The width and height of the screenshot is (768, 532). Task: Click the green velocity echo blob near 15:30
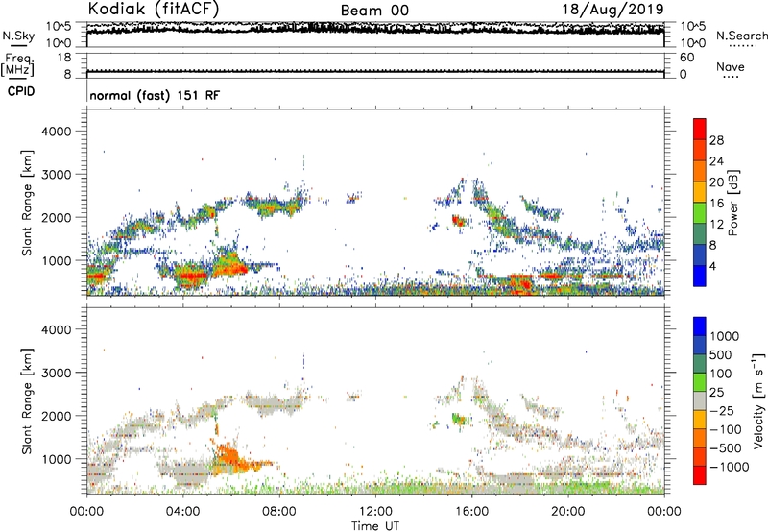coord(459,419)
